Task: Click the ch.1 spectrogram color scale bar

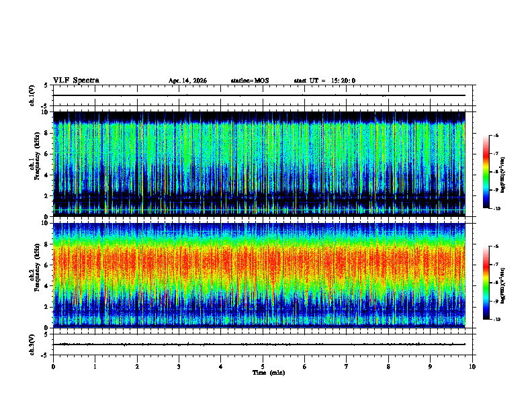Action: tap(486, 172)
